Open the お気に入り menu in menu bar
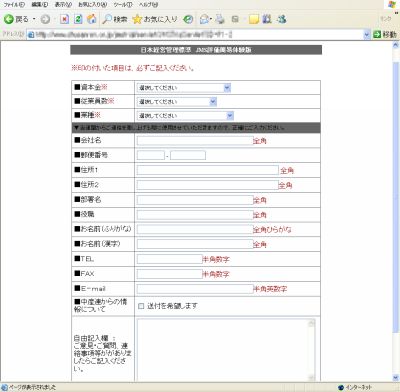This screenshot has height=392, width=400. point(92,5)
